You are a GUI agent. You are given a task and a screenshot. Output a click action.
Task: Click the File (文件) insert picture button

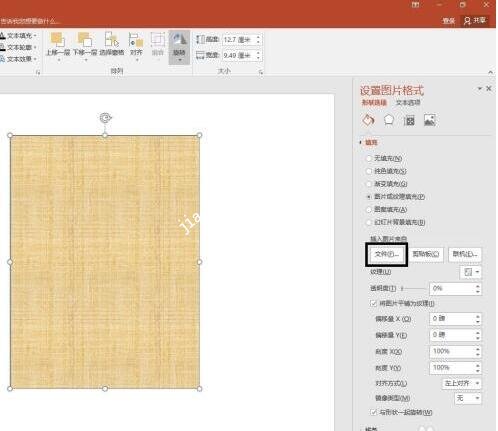pos(387,254)
